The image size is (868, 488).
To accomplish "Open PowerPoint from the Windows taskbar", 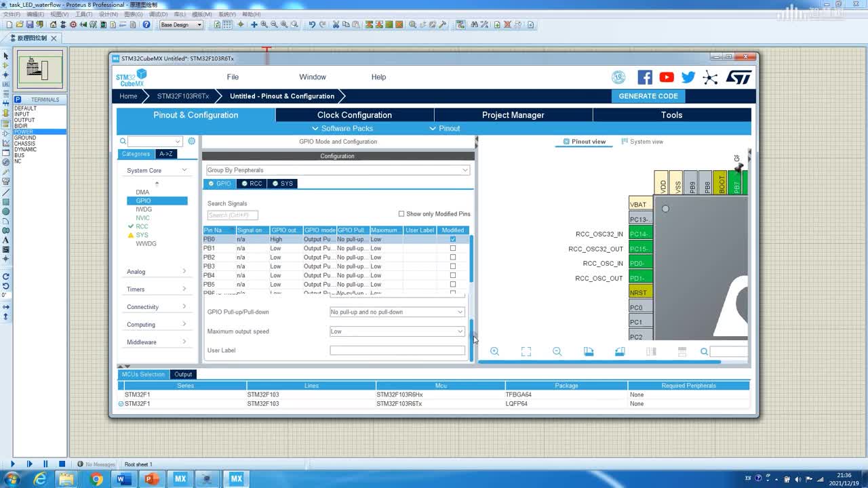I will coord(151,479).
